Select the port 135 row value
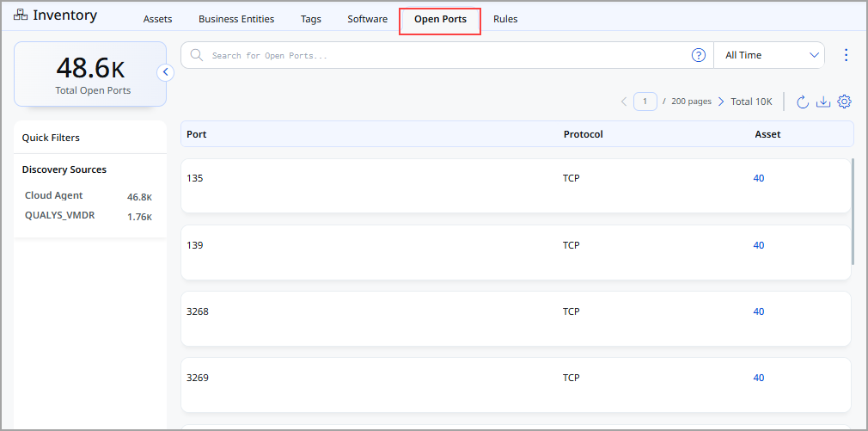868x431 pixels. (x=195, y=178)
